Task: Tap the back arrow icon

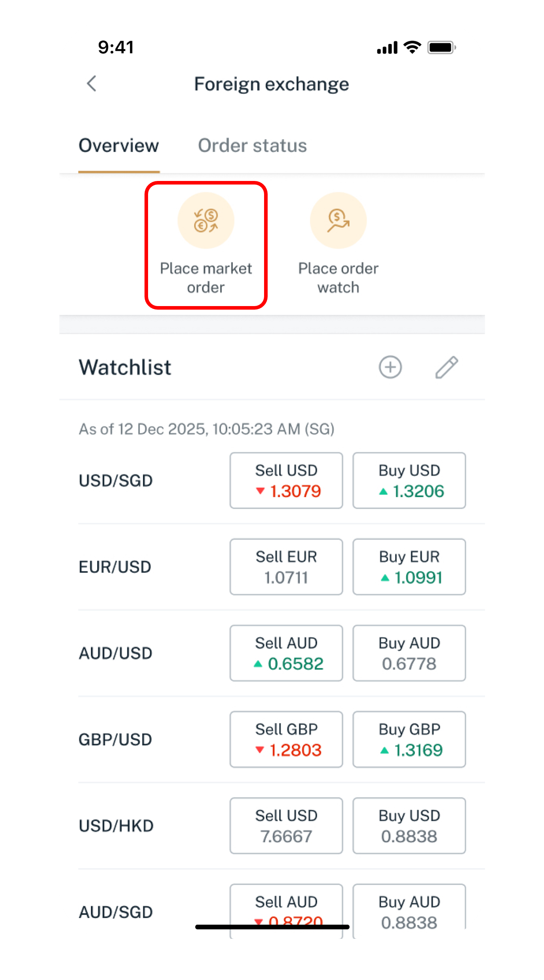Action: point(92,84)
